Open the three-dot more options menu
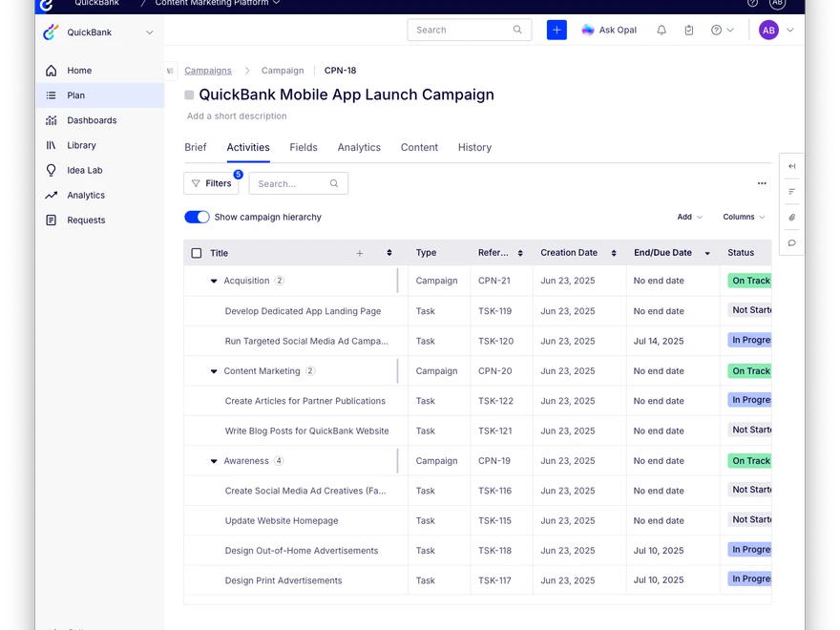The height and width of the screenshot is (630, 840). click(762, 183)
